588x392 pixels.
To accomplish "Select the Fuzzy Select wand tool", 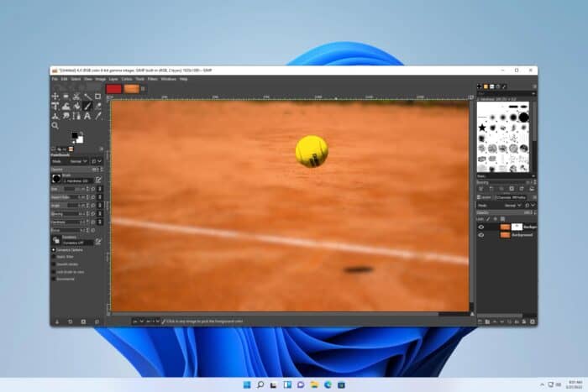I will [87, 97].
